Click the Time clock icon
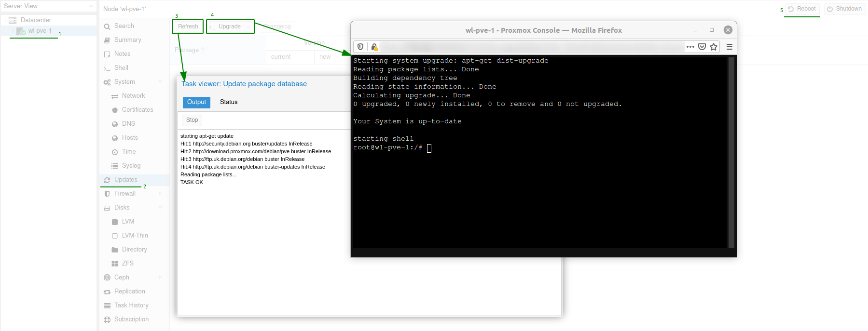Viewport: 868px width, 331px height. [x=115, y=152]
